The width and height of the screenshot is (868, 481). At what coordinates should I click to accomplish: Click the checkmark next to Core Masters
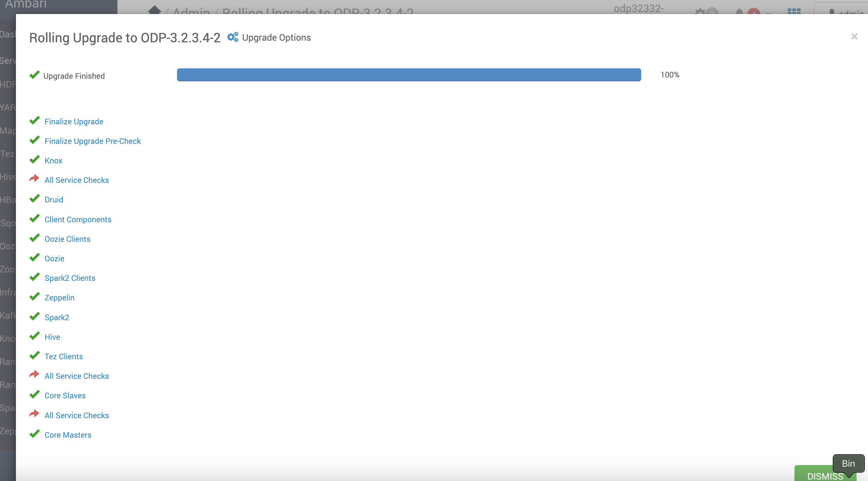(34, 434)
